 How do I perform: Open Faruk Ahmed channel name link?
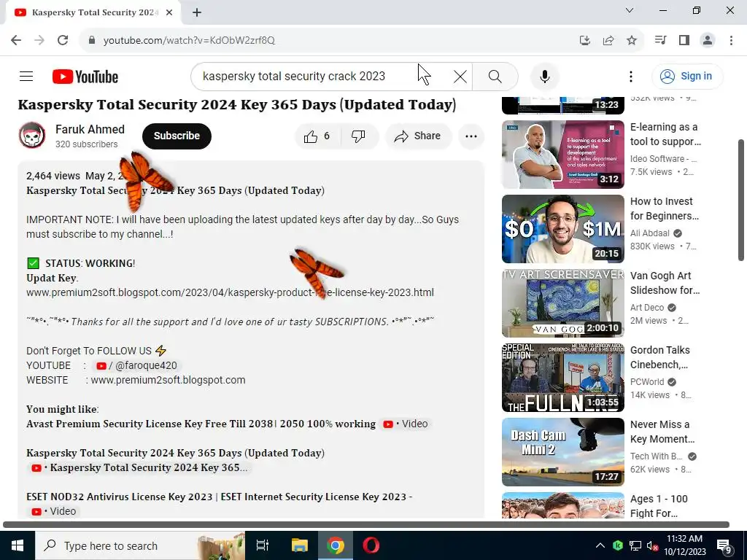pos(90,129)
